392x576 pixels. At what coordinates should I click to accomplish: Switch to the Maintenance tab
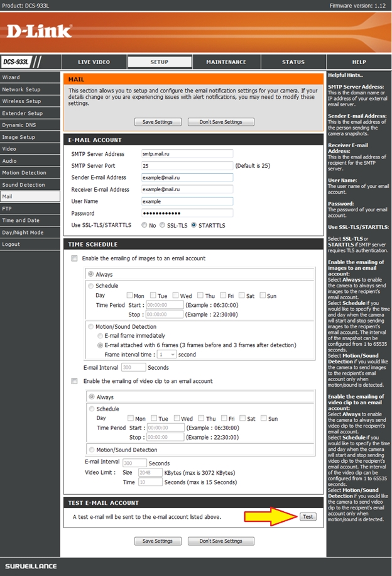[226, 62]
